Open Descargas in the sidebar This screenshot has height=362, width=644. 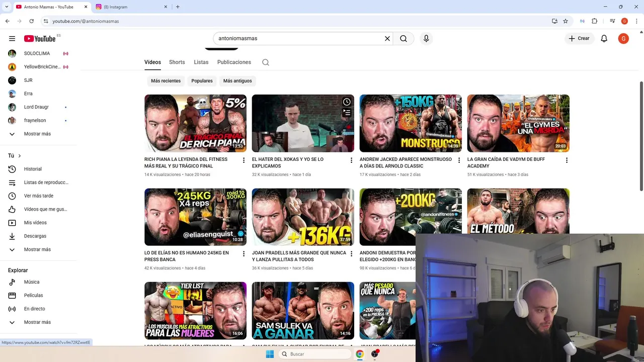click(x=38, y=236)
